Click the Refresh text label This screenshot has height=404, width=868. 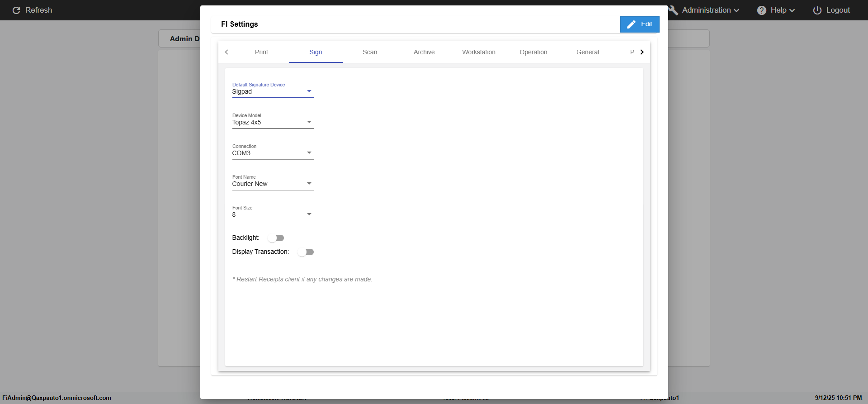tap(38, 10)
